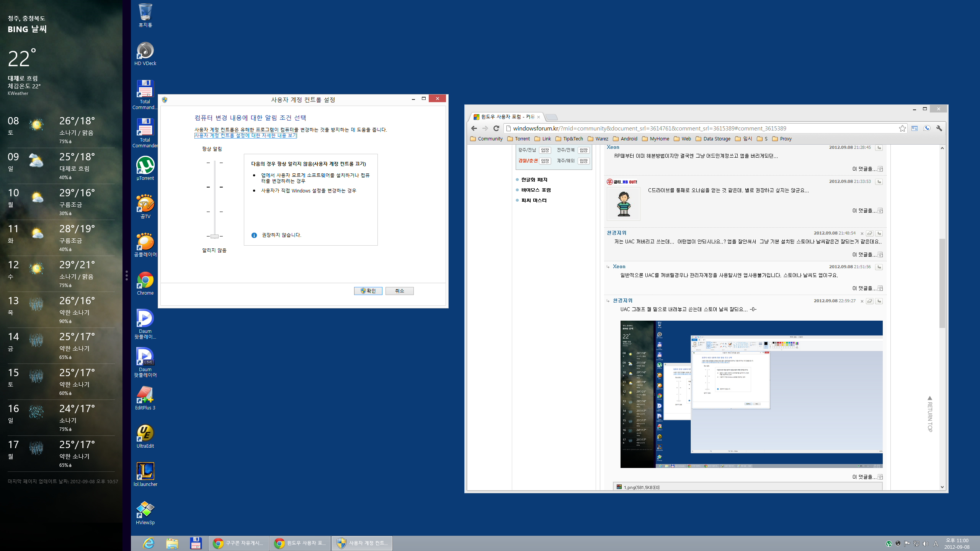Click Chrome's back arrow
The image size is (980, 551).
tap(474, 128)
